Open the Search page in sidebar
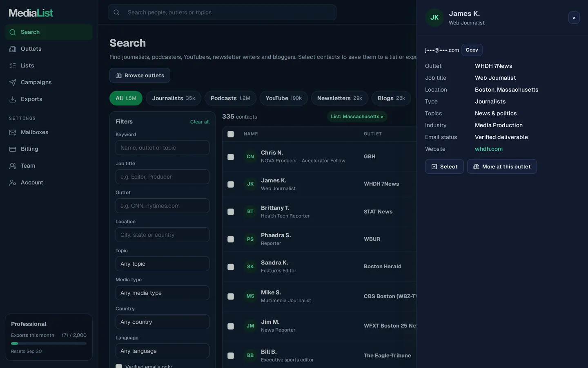Screen dimensions: 588x368 pos(49,32)
